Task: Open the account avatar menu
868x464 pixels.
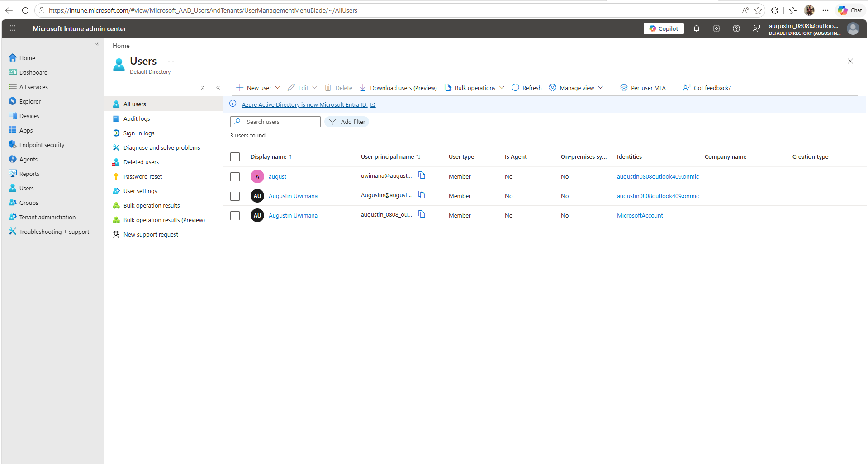Action: coord(853,28)
